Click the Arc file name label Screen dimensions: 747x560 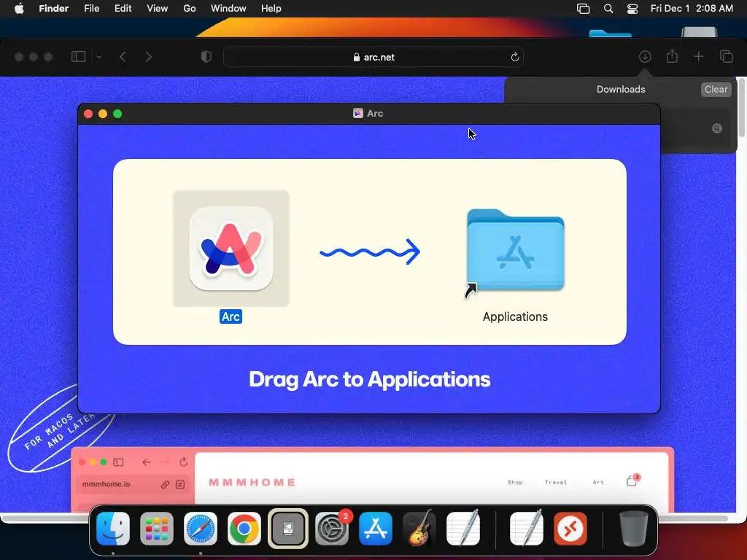tap(231, 316)
